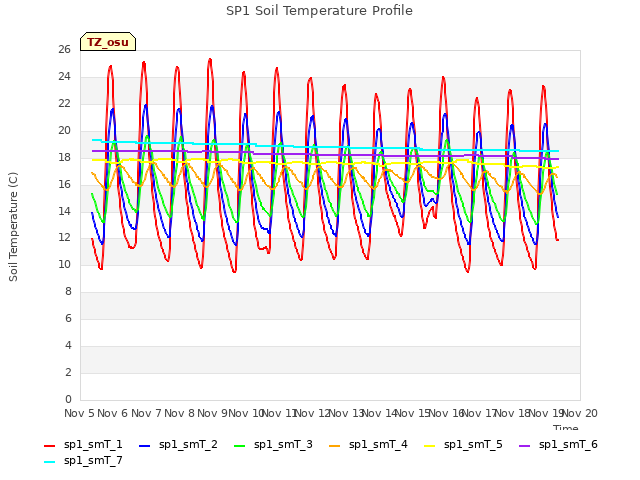Click the green sp1_smT_3 legend swatch

coord(240,446)
